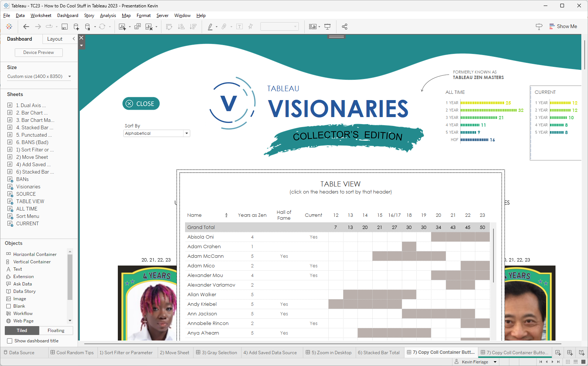Click the table view vertical scrollbar

(x=493, y=256)
